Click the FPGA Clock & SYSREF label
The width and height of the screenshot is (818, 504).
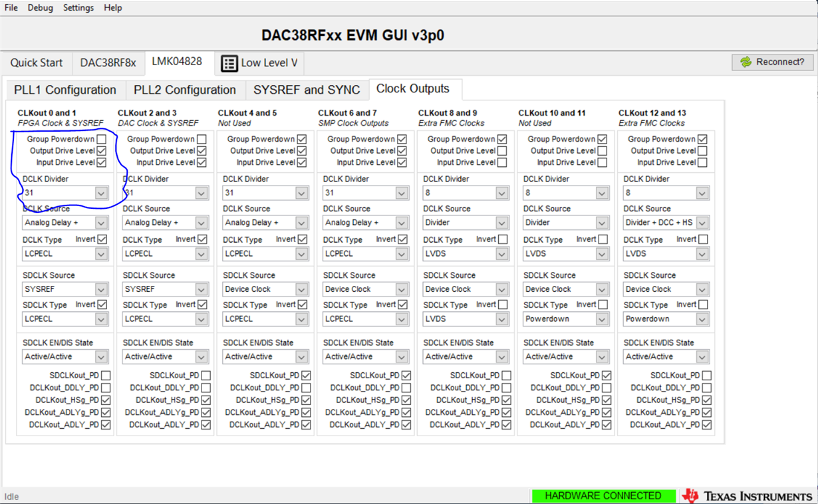click(61, 123)
